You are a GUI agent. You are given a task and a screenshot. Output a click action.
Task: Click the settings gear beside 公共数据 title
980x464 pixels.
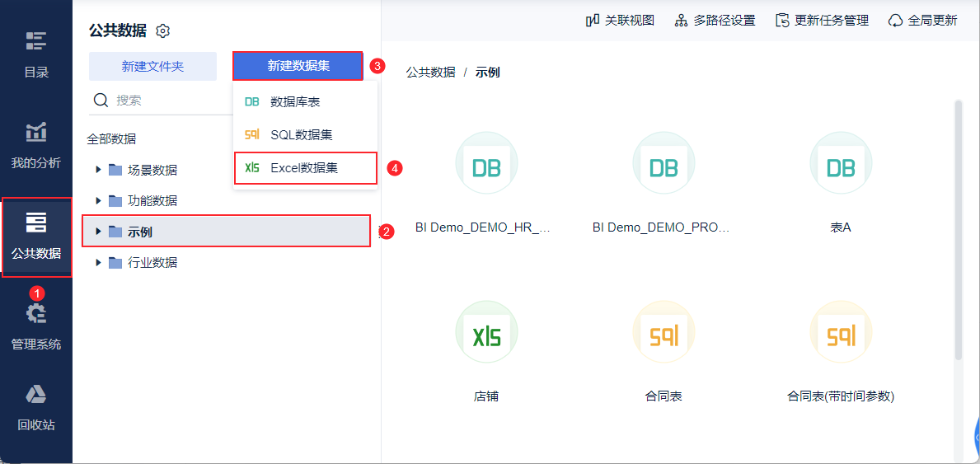(x=163, y=31)
